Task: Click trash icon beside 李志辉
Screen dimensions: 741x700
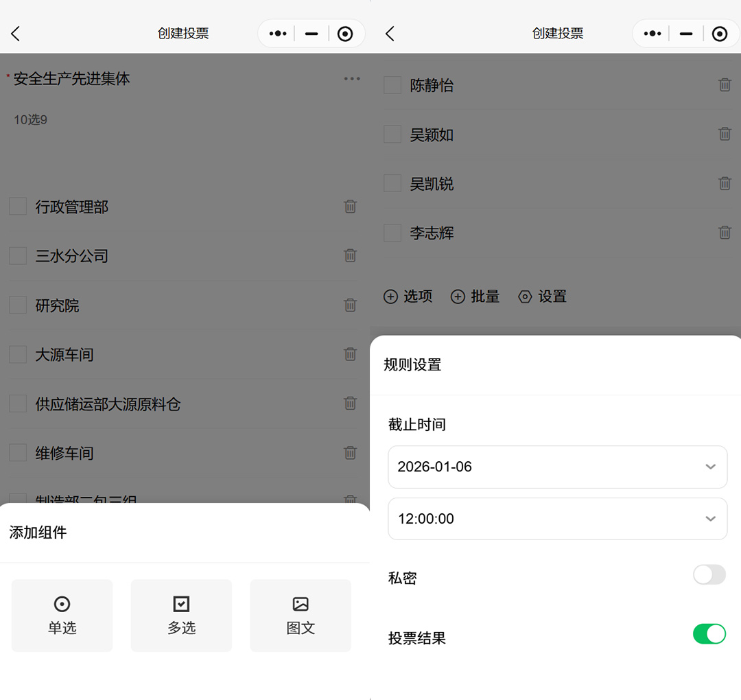Action: 725,233
